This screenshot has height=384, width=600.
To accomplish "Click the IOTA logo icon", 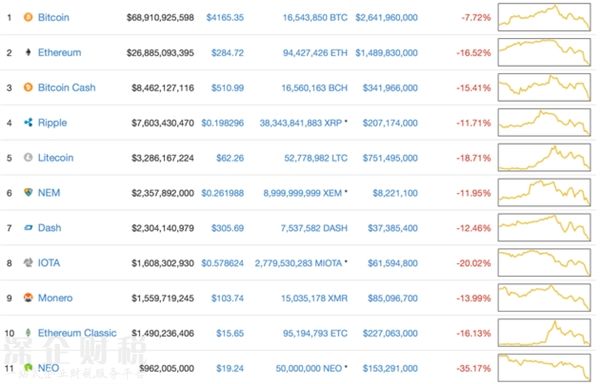I will pyautogui.click(x=28, y=262).
